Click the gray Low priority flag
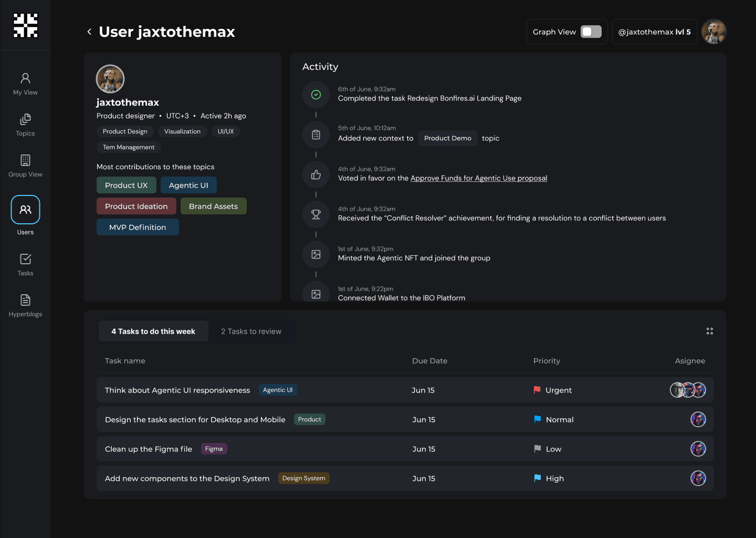Screen dimensions: 756x538 tap(538, 449)
